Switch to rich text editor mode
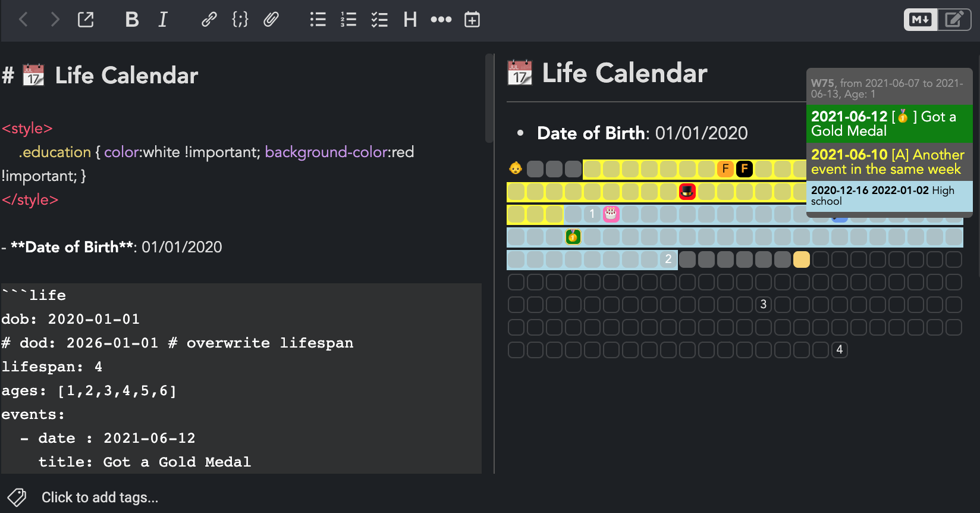 tap(954, 20)
